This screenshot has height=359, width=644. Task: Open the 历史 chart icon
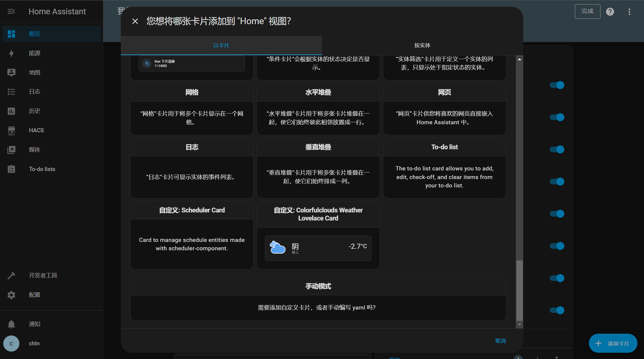click(x=11, y=111)
